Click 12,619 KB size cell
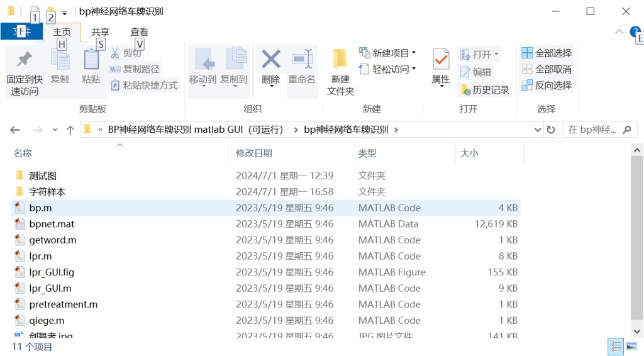 [496, 224]
